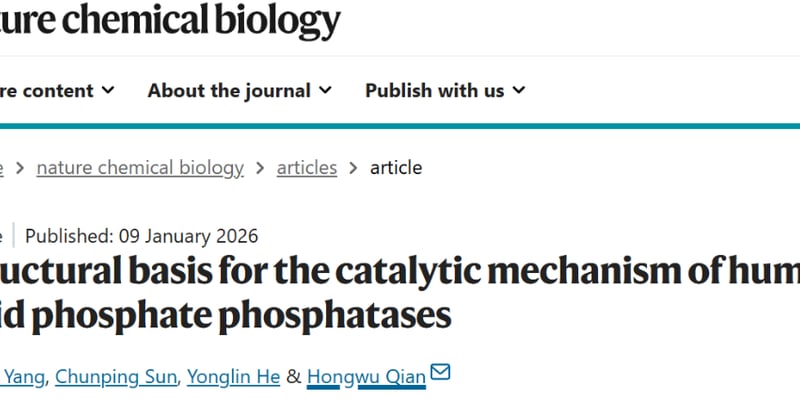This screenshot has height=400, width=800.
Task: Click the chevron beside Publish with us
Action: coord(519,91)
